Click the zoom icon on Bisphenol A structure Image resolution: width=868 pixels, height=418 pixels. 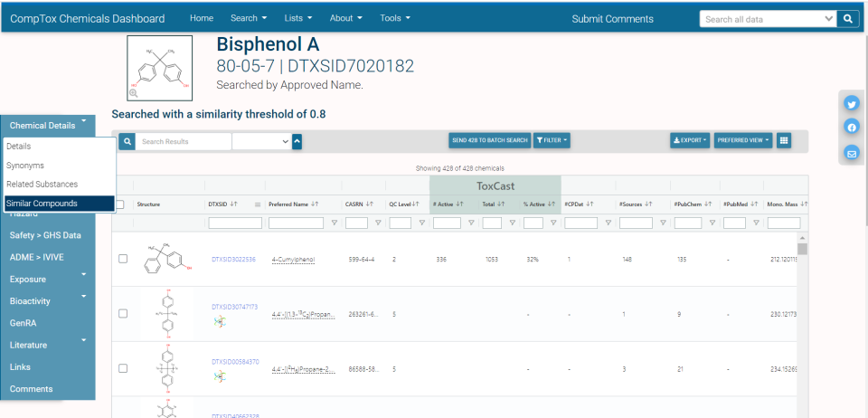click(134, 93)
